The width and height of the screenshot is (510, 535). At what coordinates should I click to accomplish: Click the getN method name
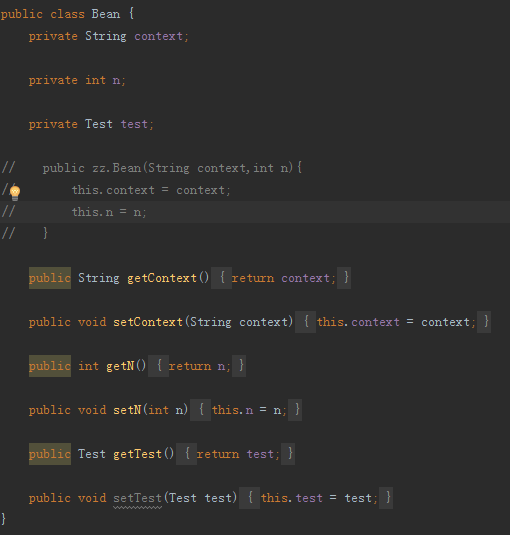120,366
